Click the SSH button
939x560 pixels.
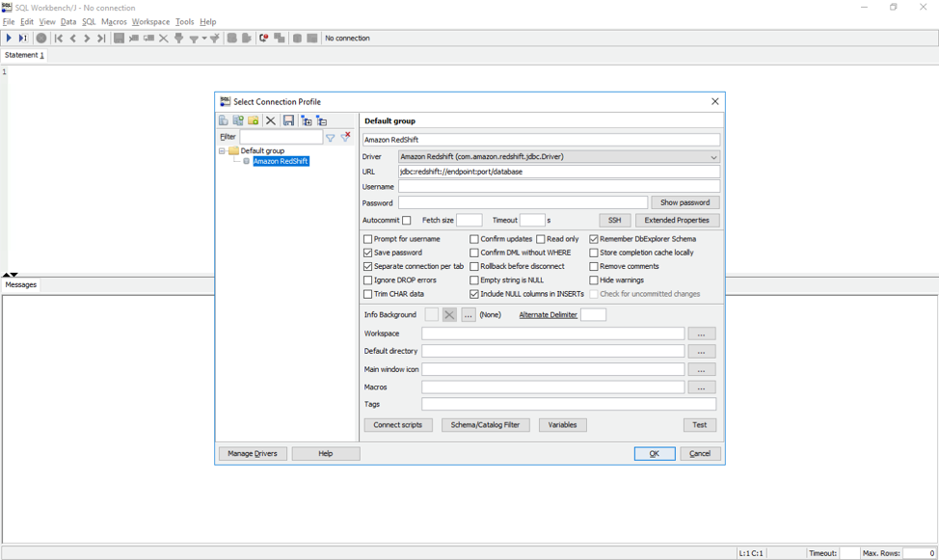pos(615,221)
